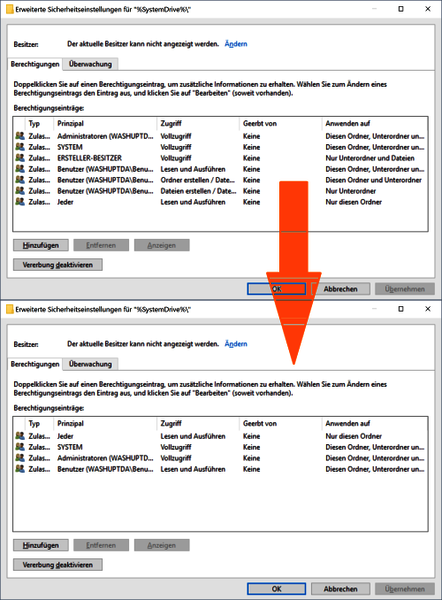Select Jeder entry in lower window list

pyautogui.click(x=220, y=436)
